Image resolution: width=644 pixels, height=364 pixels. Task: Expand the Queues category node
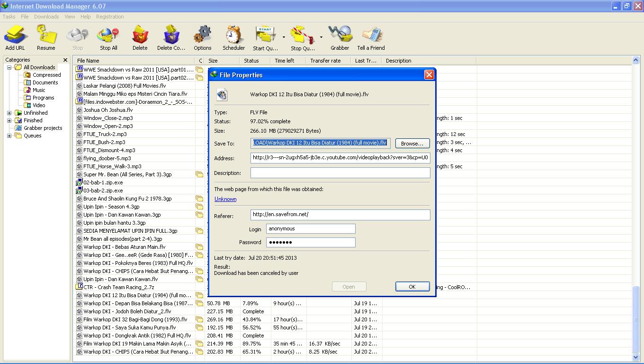[x=9, y=136]
